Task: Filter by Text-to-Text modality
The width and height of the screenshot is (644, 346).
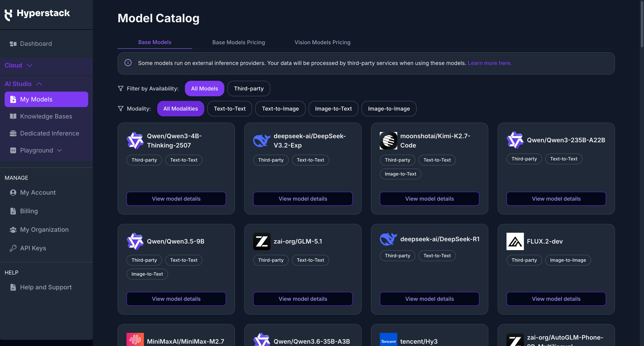Action: click(x=230, y=108)
